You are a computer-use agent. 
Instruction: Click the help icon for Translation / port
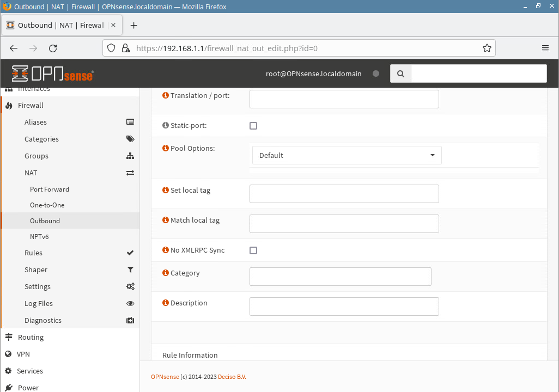(166, 96)
